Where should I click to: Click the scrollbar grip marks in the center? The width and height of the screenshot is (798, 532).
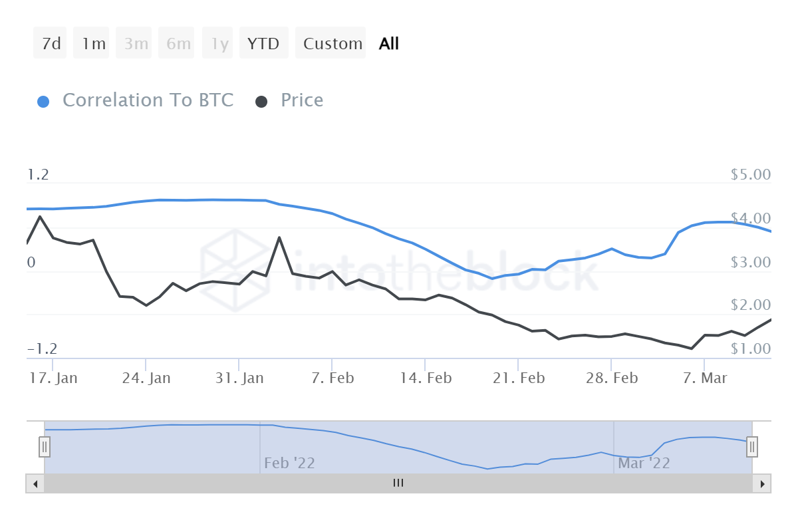click(x=398, y=483)
